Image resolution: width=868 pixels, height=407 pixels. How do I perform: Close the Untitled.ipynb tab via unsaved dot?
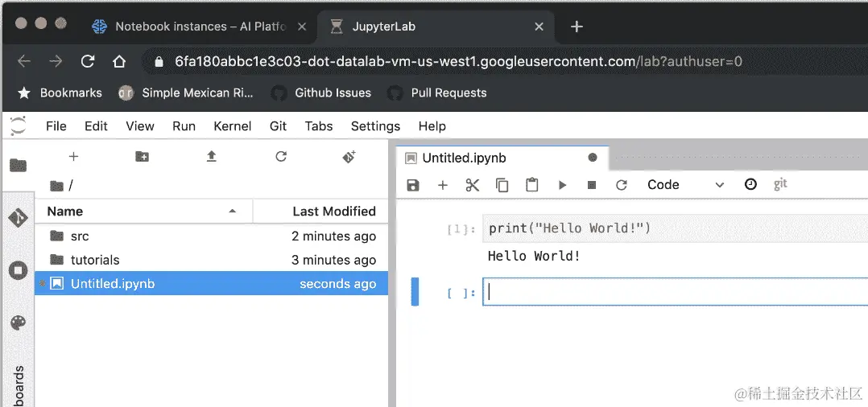tap(593, 158)
